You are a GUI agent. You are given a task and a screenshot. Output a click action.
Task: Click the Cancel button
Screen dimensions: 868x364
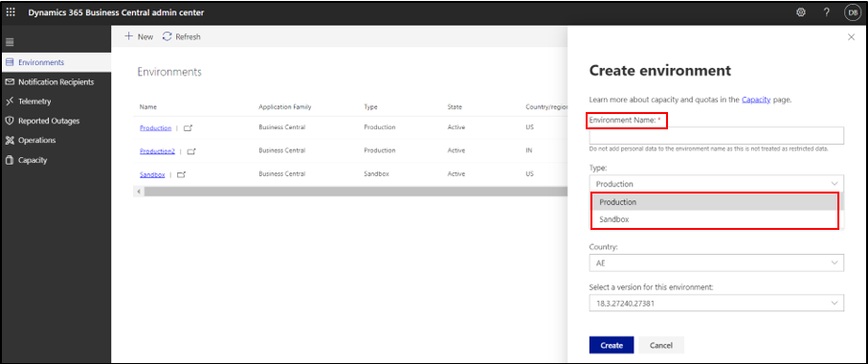click(661, 345)
